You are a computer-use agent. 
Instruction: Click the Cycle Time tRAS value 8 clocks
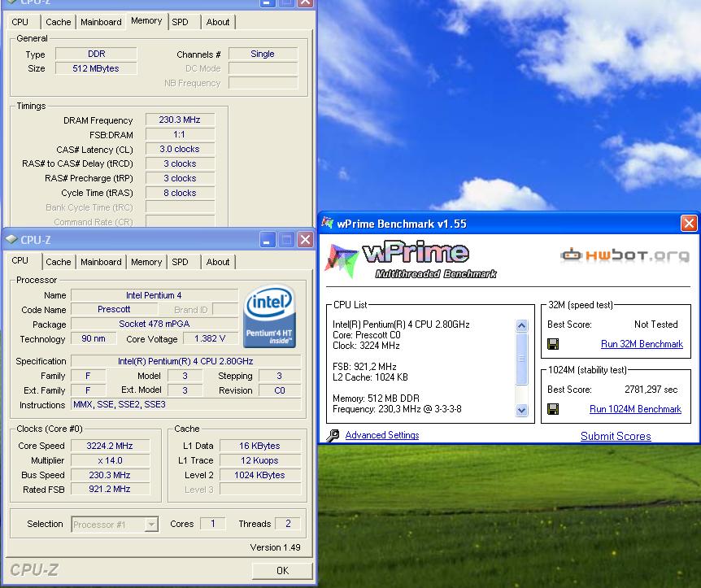click(180, 194)
